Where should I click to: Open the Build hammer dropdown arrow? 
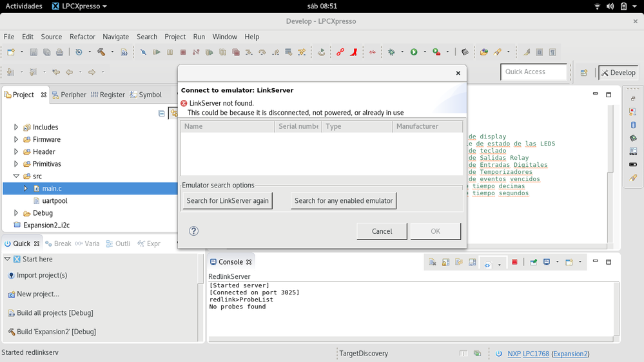click(x=112, y=52)
